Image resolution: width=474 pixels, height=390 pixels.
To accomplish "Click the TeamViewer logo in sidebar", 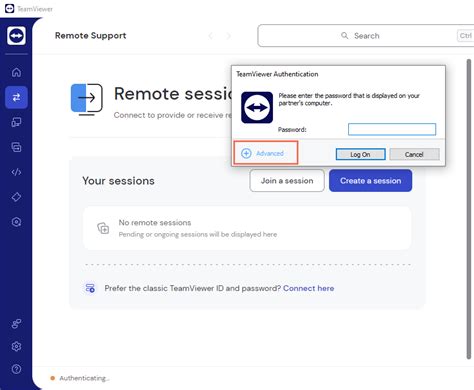I will point(16,35).
